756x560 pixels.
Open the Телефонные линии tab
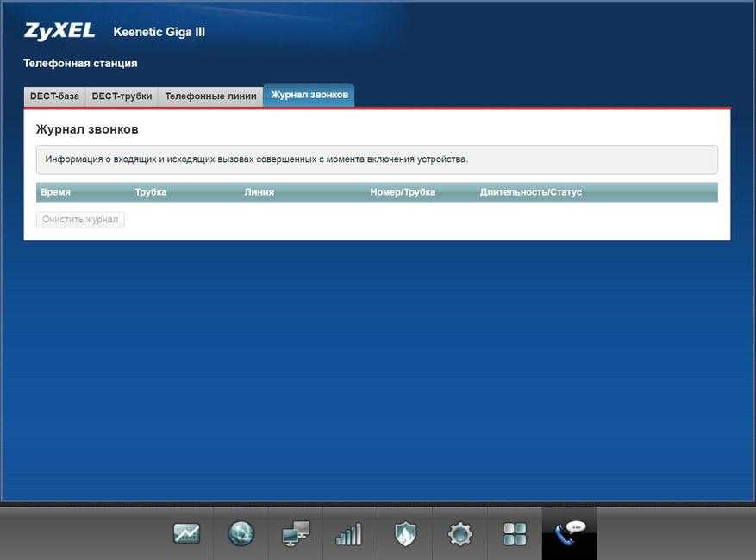210,96
